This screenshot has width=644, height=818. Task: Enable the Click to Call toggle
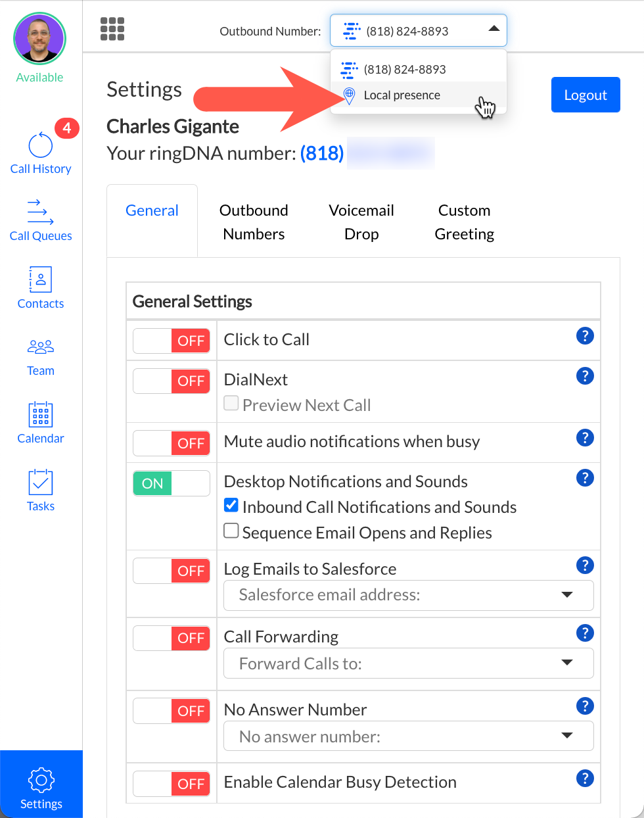[x=172, y=341]
